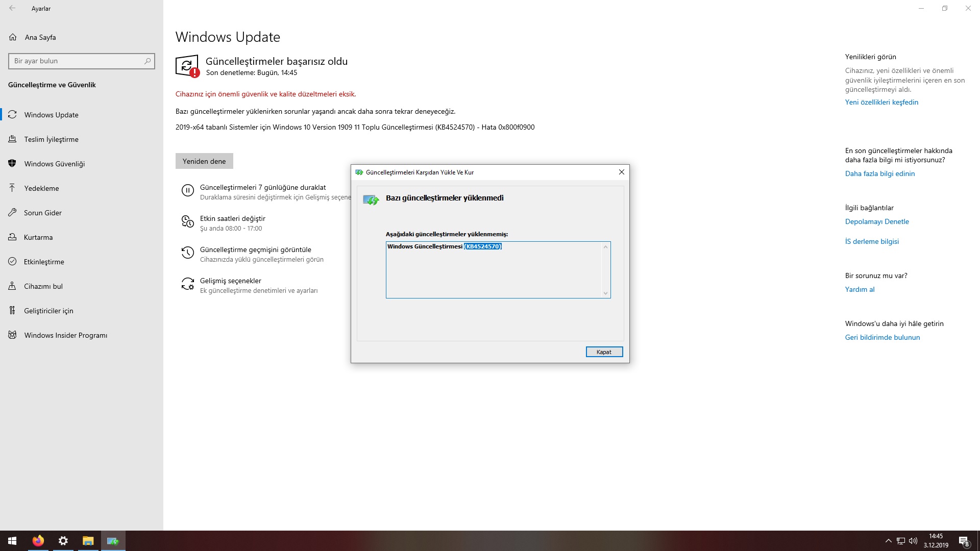Click Daha fazla bilgi edinin link
Image resolution: width=980 pixels, height=551 pixels.
[880, 173]
